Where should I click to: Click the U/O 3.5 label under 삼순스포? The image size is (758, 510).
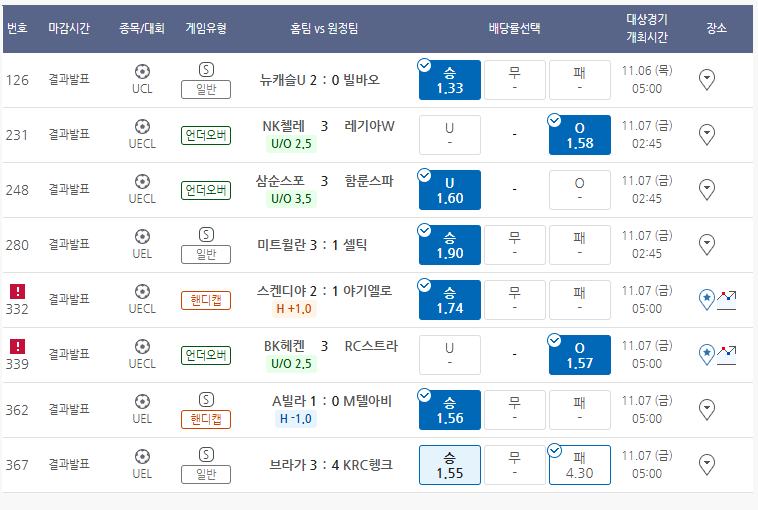[291, 199]
